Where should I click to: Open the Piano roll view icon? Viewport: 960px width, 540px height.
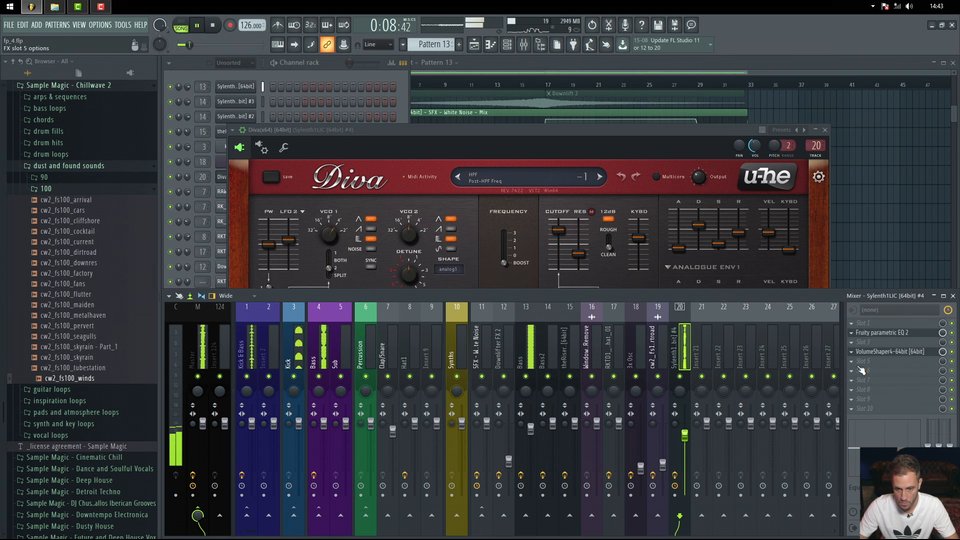[490, 44]
